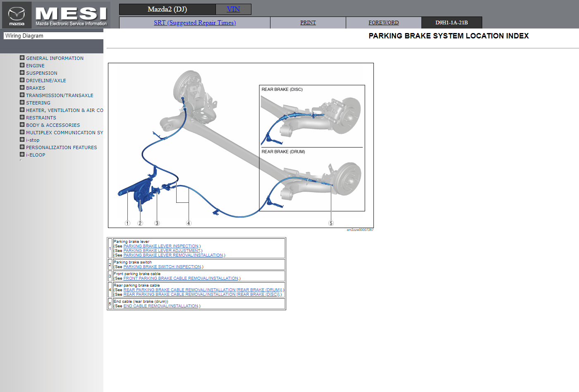Image resolution: width=579 pixels, height=392 pixels.
Task: Click the Mazda logo icon
Action: click(x=17, y=15)
